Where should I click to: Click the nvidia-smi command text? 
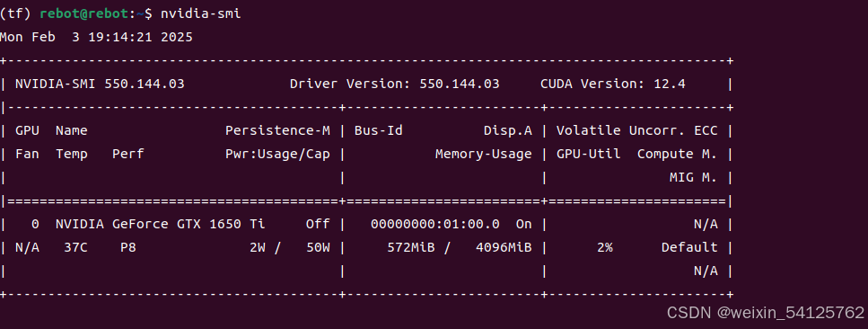[200, 13]
